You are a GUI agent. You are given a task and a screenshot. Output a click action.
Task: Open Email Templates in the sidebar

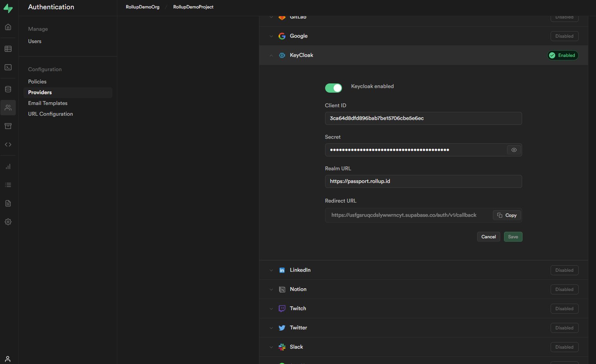click(48, 103)
